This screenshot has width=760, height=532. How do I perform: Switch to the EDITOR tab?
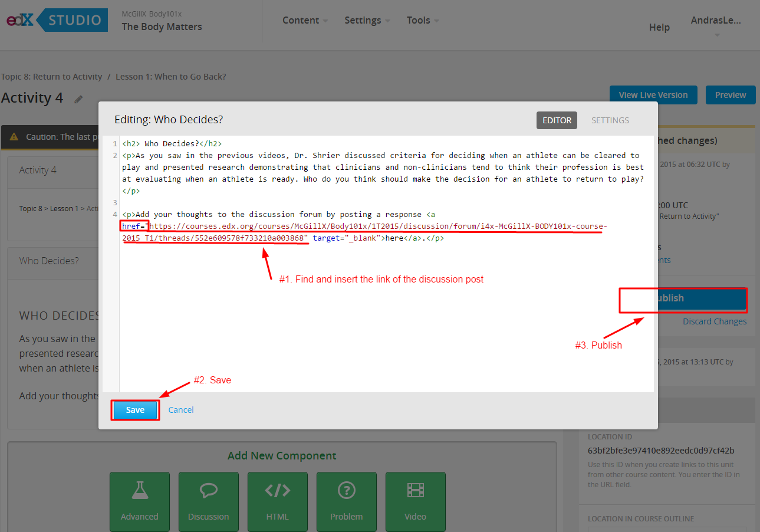557,120
